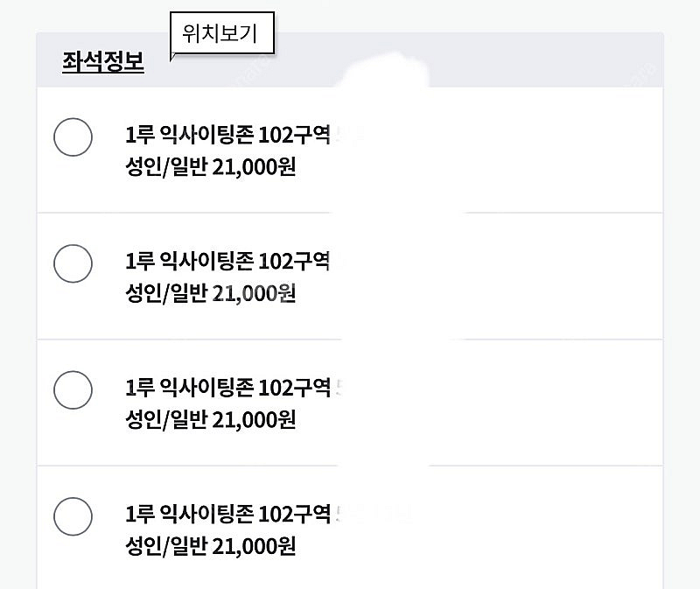Tap fourth row's 성인/일반 21,000원 price
This screenshot has width=700, height=589.
coord(211,545)
